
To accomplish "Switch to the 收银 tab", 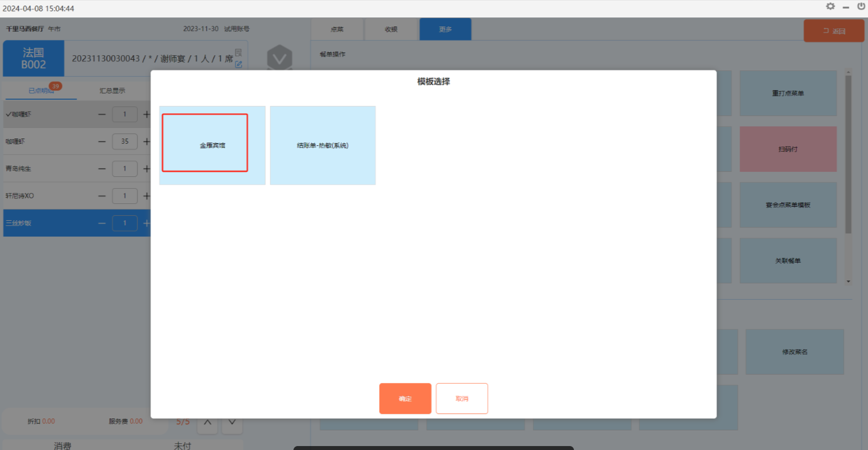I will pyautogui.click(x=391, y=29).
